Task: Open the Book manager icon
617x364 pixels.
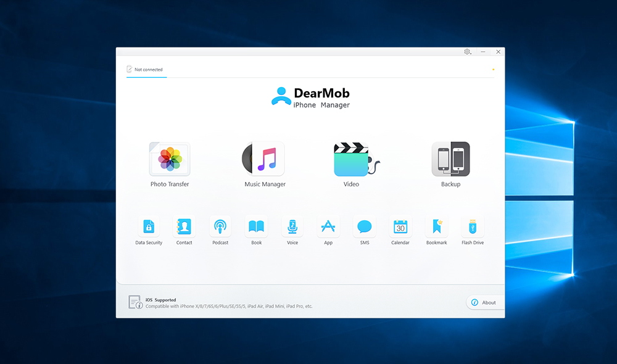Action: pos(256,226)
